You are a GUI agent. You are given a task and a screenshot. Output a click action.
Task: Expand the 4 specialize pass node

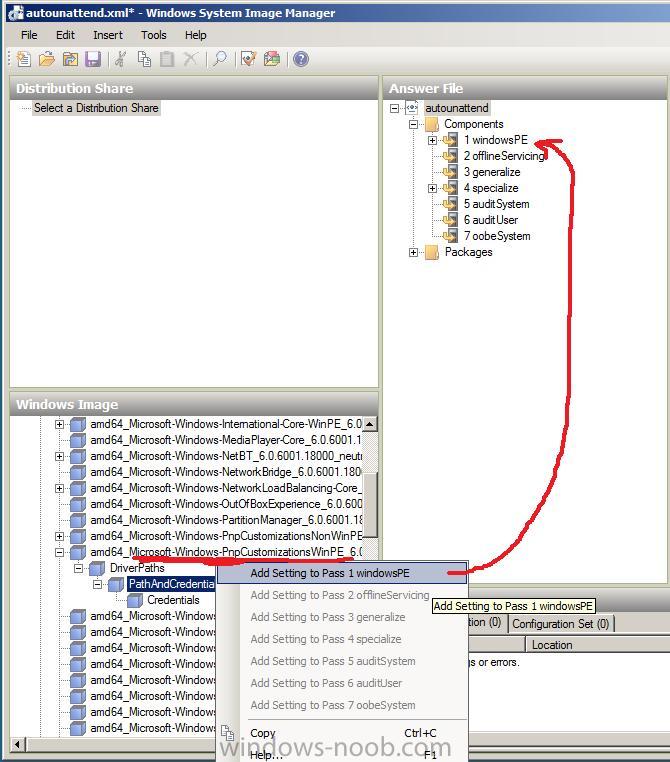click(432, 189)
